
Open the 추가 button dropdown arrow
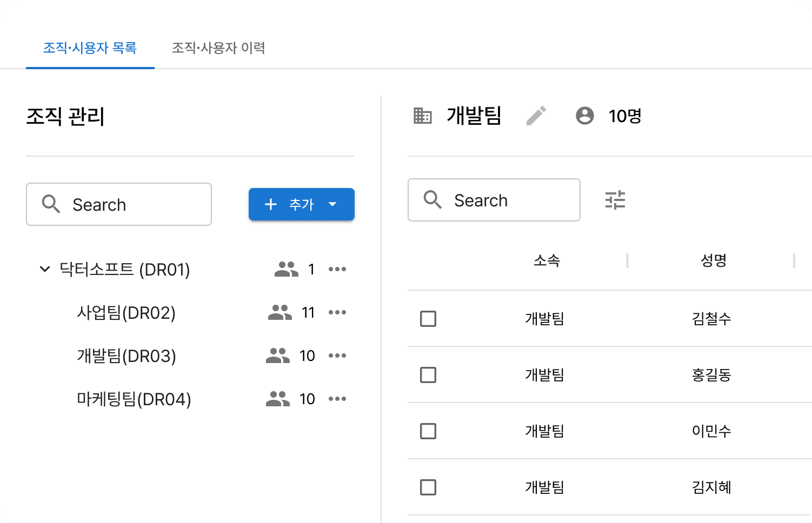click(x=332, y=204)
